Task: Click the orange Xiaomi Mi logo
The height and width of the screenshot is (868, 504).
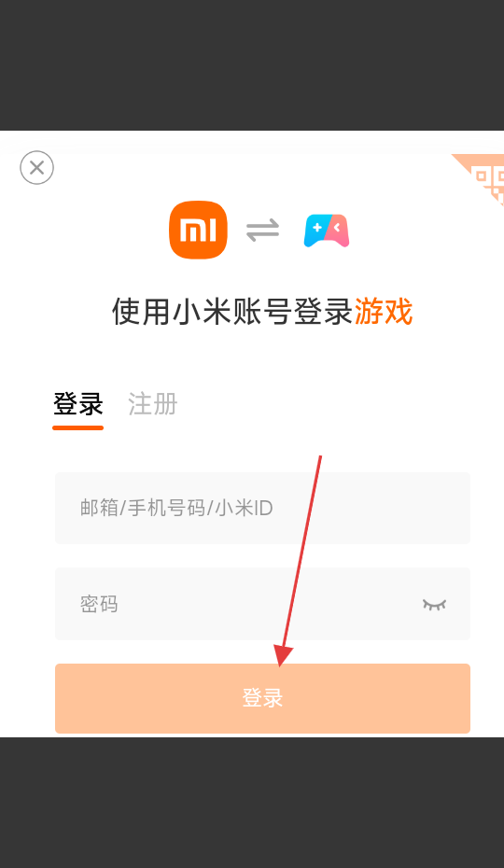Action: click(x=198, y=230)
